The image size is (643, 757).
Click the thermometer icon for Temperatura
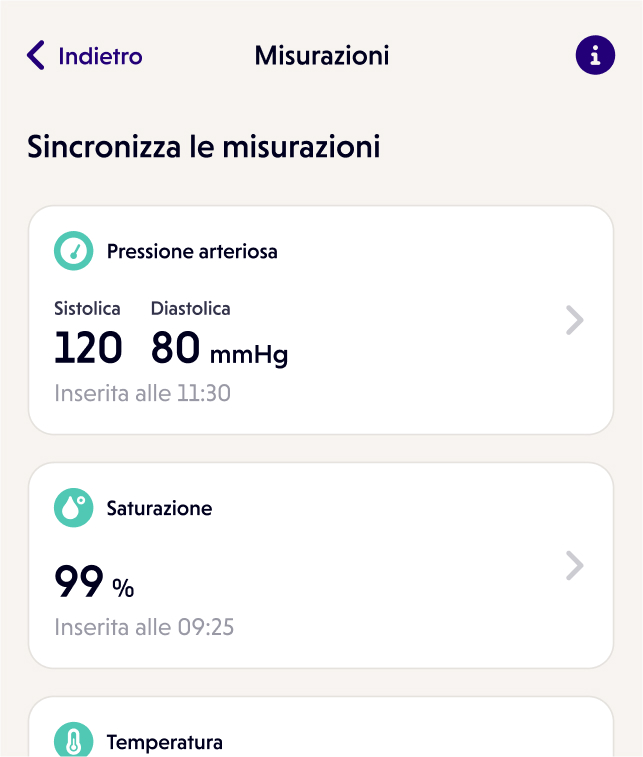[74, 742]
